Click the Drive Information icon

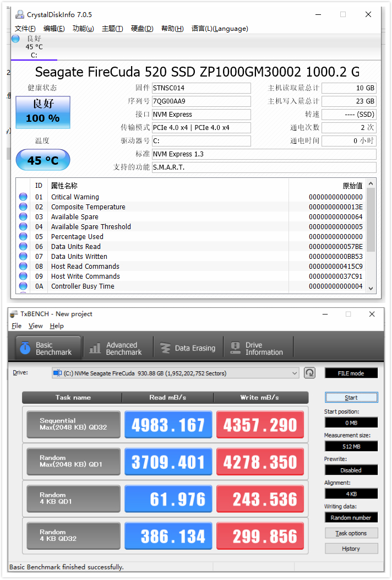coord(236,348)
